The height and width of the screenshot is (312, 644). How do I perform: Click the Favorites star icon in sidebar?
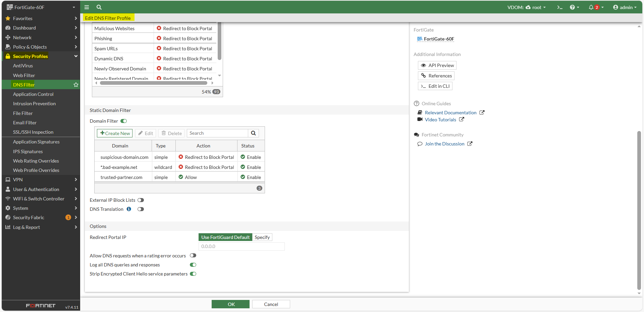point(8,18)
